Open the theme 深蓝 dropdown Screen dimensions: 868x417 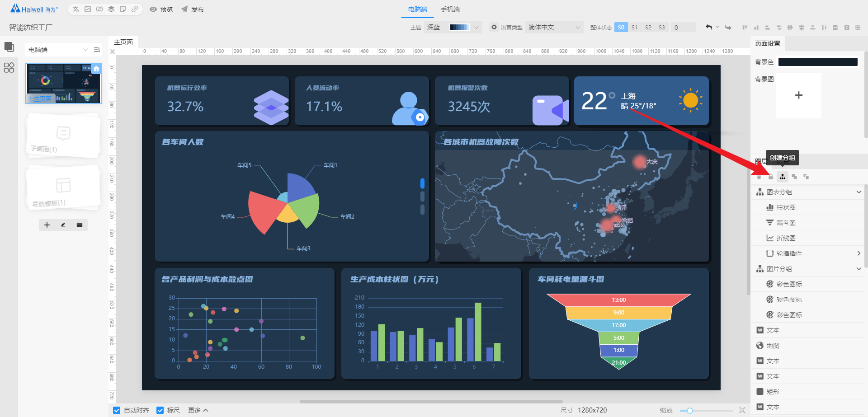[x=453, y=27]
